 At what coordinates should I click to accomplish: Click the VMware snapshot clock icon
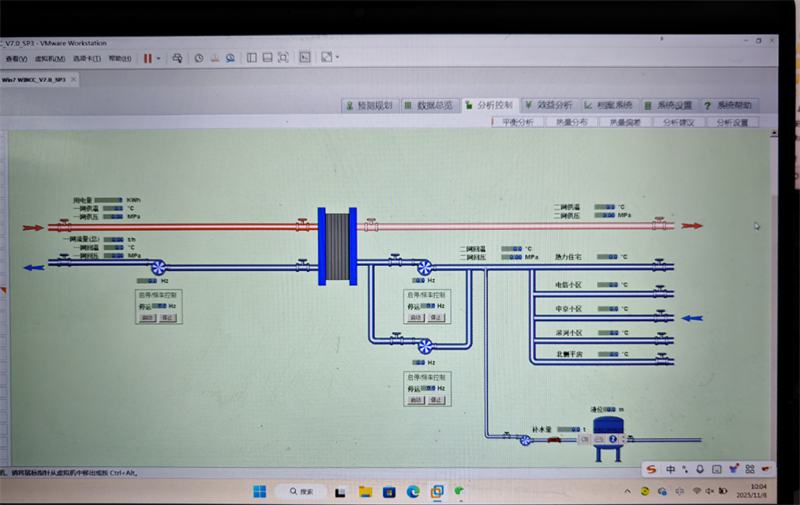(199, 58)
